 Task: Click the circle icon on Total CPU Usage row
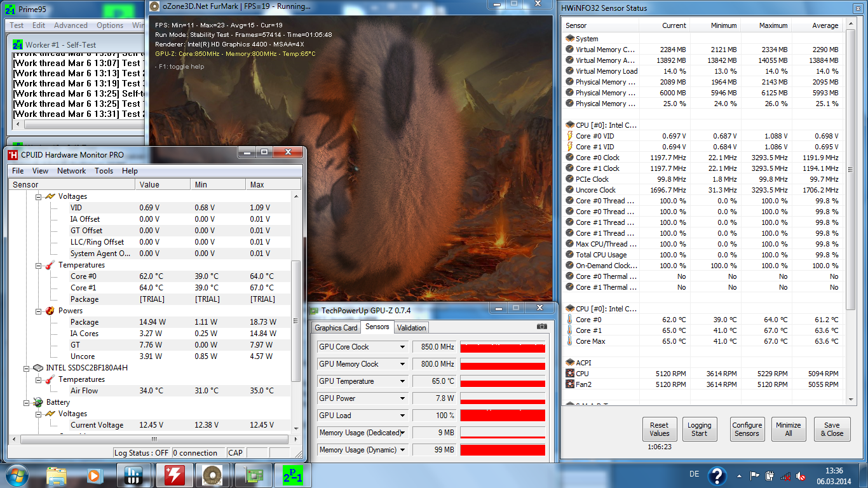pyautogui.click(x=570, y=255)
